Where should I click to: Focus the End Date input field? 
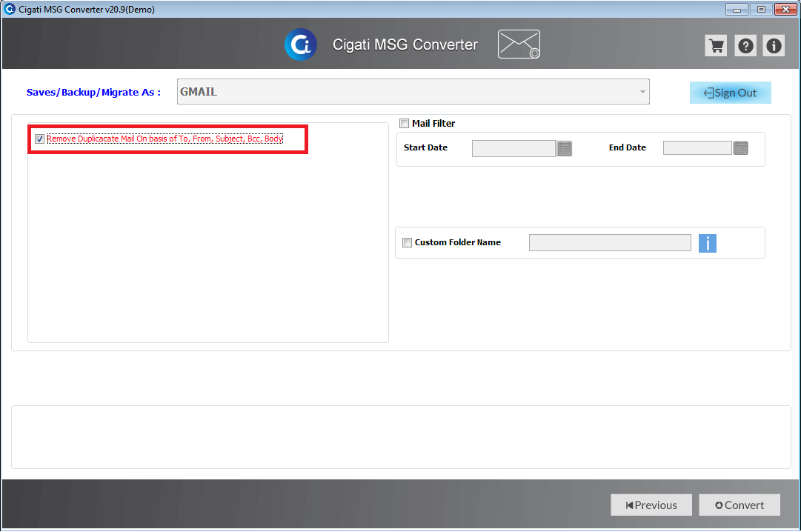click(x=697, y=148)
